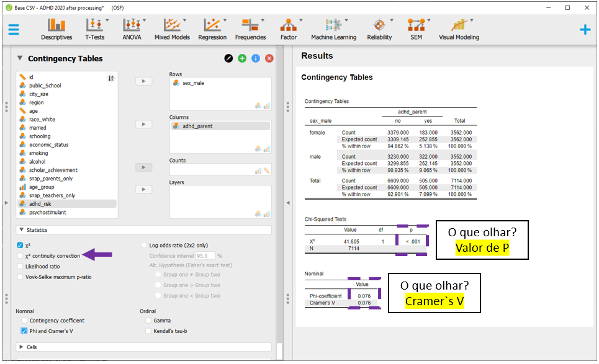Enable χ² continuity correction checkbox
Image resolution: width=599 pixels, height=364 pixels.
(20, 255)
